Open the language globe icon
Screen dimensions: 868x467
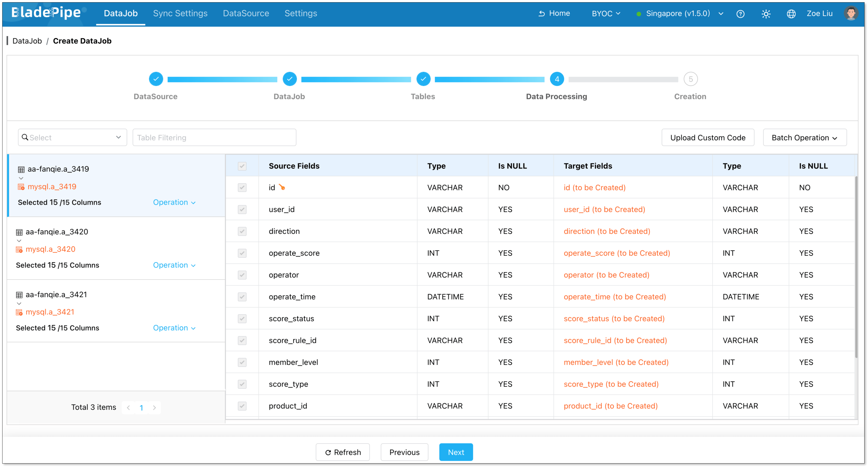click(x=791, y=14)
